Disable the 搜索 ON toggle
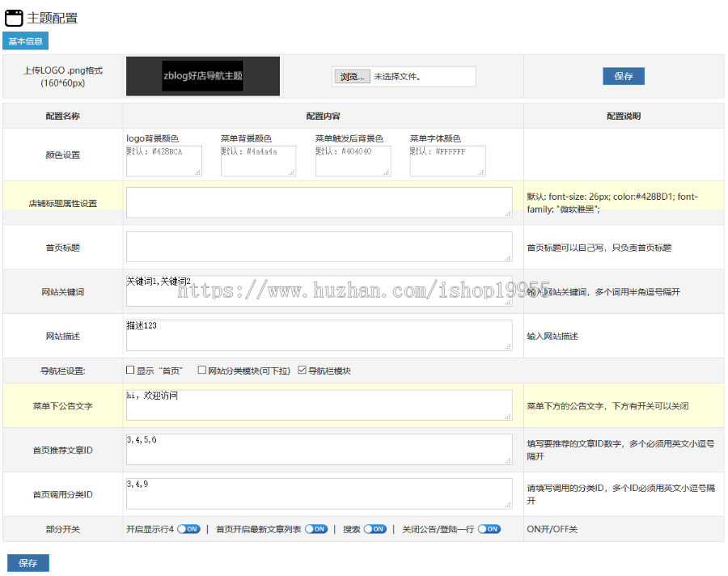Image resolution: width=728 pixels, height=576 pixels. point(375,528)
